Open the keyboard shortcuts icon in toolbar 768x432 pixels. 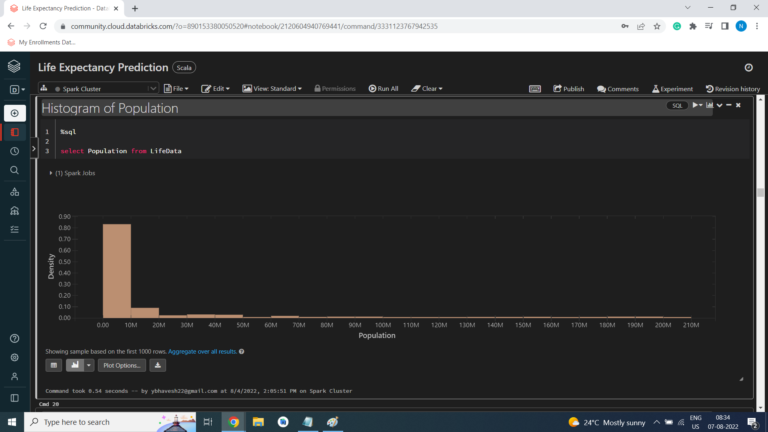coord(535,88)
